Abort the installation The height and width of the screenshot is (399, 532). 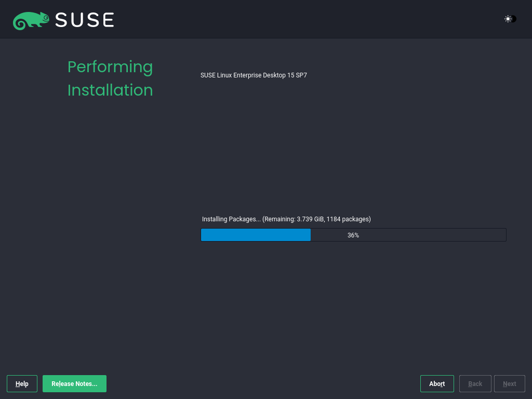click(x=437, y=384)
